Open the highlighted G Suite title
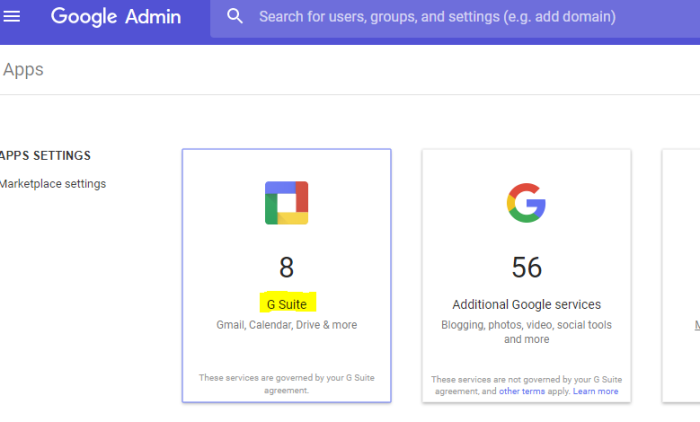 point(287,304)
